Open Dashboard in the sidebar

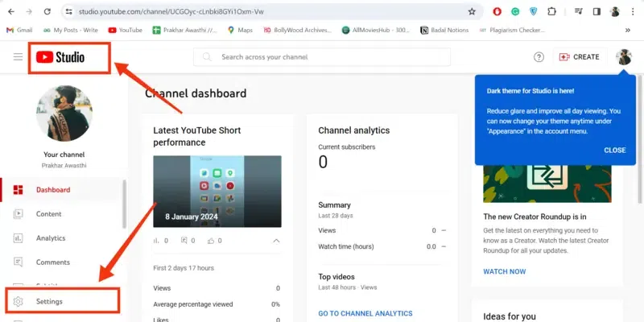62,190
